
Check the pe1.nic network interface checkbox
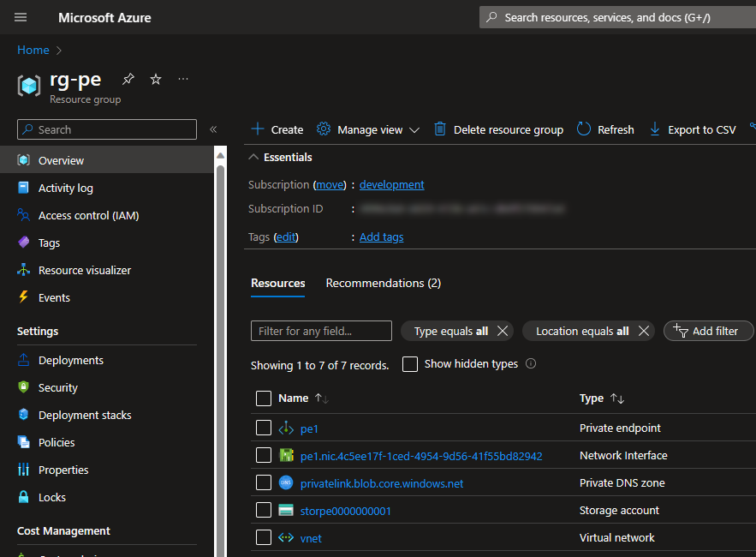pos(263,455)
